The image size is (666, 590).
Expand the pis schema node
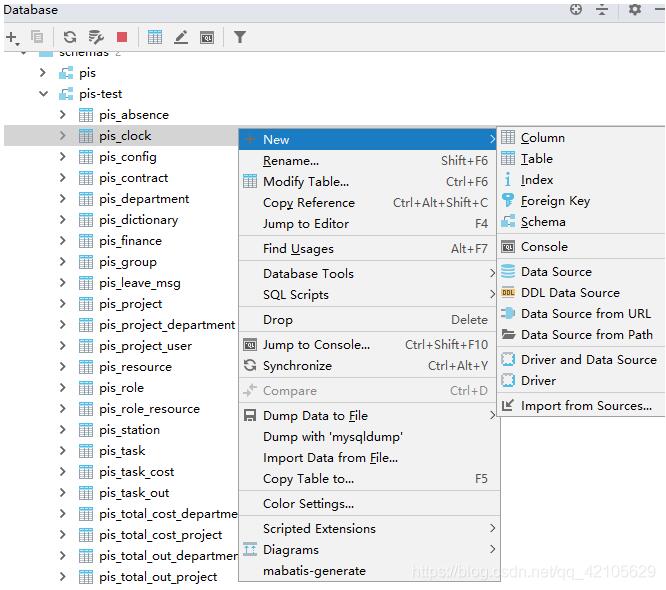(x=43, y=73)
